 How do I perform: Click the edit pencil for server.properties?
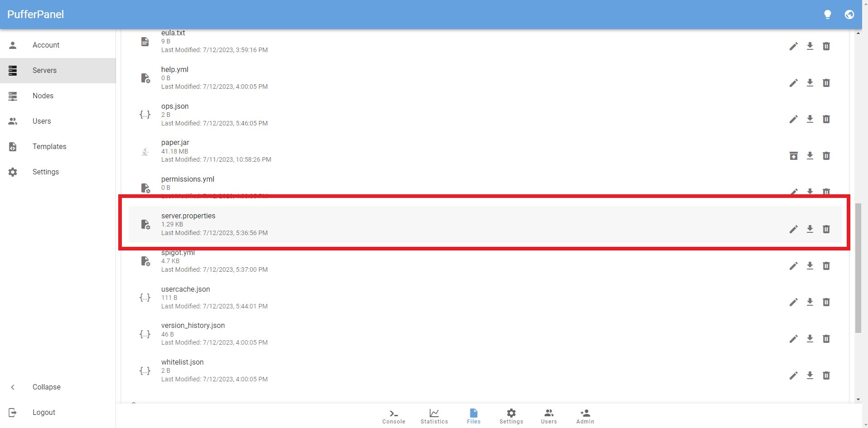793,229
